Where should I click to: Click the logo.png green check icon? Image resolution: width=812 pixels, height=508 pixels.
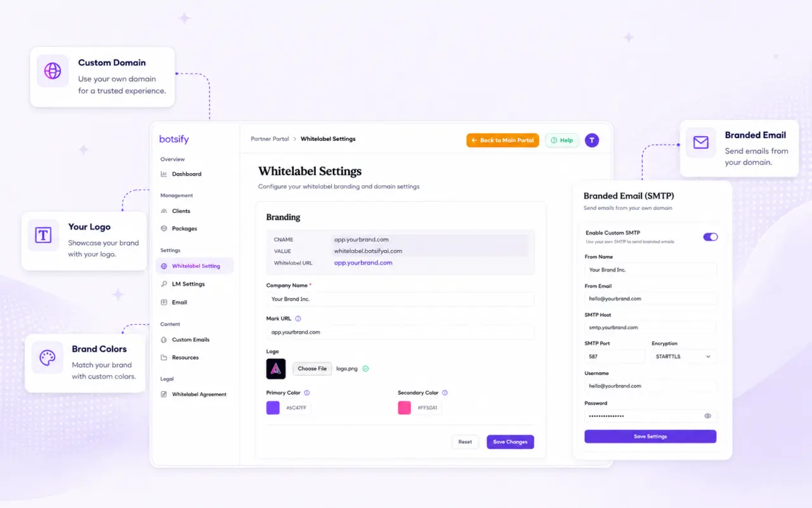365,368
